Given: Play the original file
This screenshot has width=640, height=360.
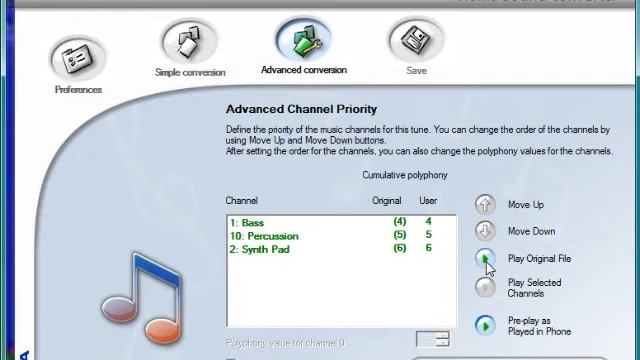Looking at the screenshot, I should (485, 258).
